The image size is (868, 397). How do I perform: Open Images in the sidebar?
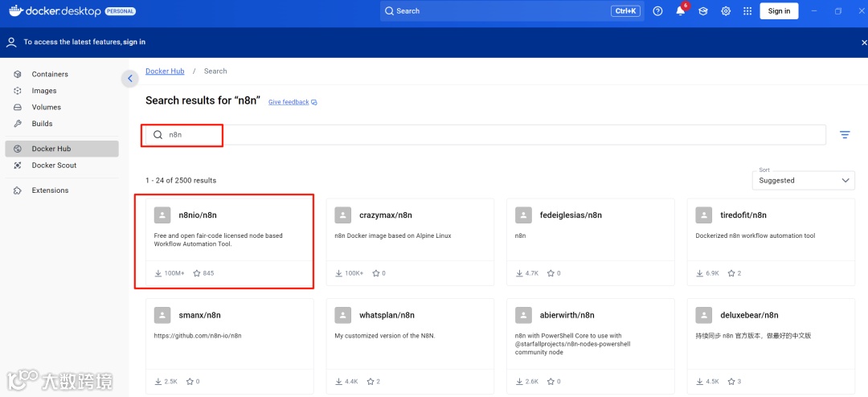coord(62,91)
